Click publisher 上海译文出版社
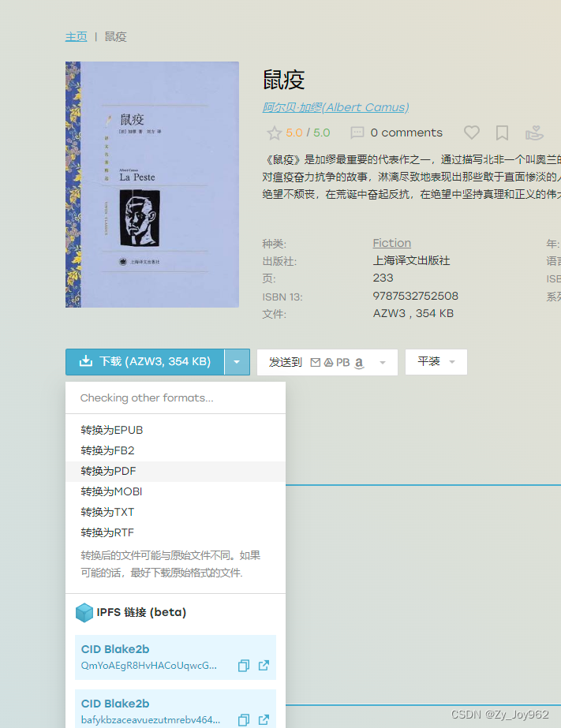 tap(411, 260)
